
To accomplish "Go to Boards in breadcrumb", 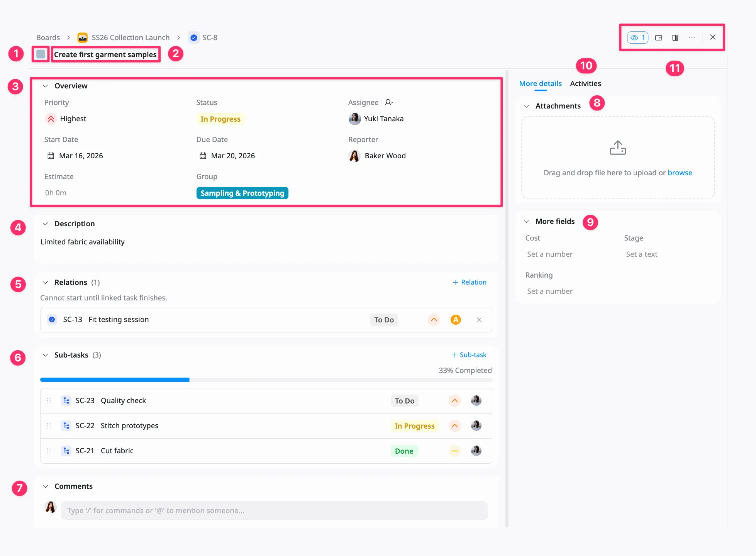I will pos(48,37).
